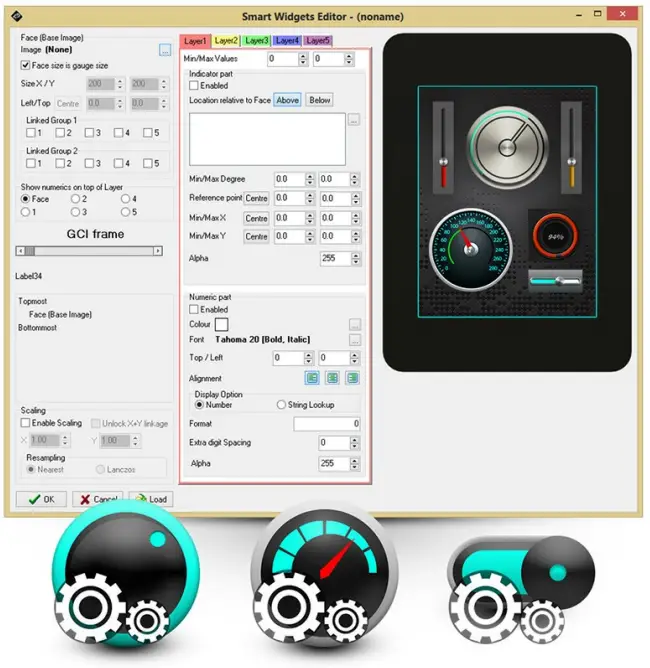Click the round metallic knob in preview
Image resolution: width=650 pixels, height=668 pixels.
(x=507, y=147)
